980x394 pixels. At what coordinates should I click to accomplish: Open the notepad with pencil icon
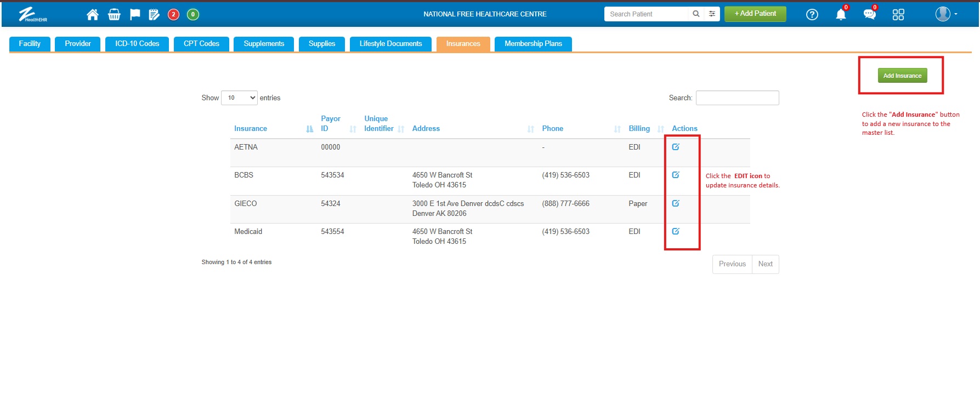(x=154, y=15)
